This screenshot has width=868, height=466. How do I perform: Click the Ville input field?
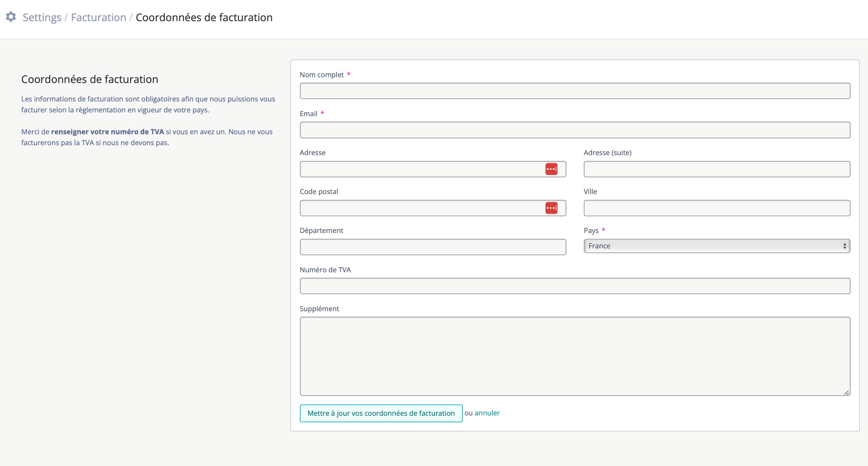click(x=716, y=208)
